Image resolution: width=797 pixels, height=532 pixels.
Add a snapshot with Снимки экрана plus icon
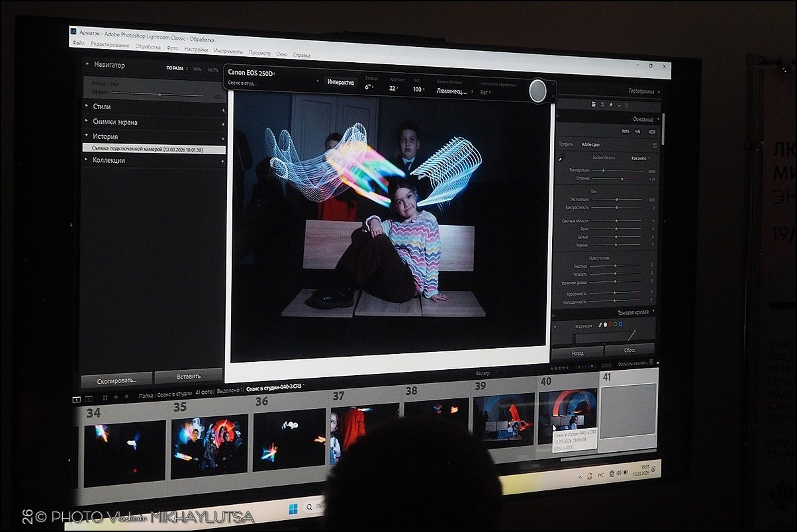(223, 124)
